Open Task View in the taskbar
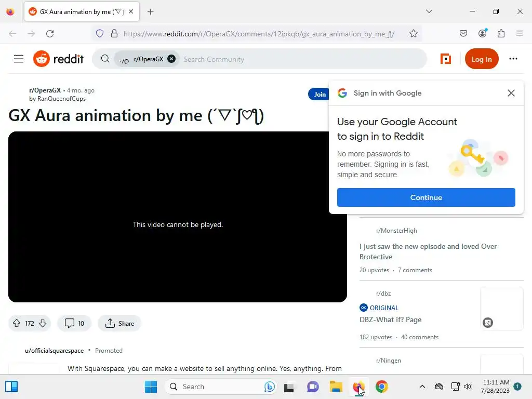 289,387
